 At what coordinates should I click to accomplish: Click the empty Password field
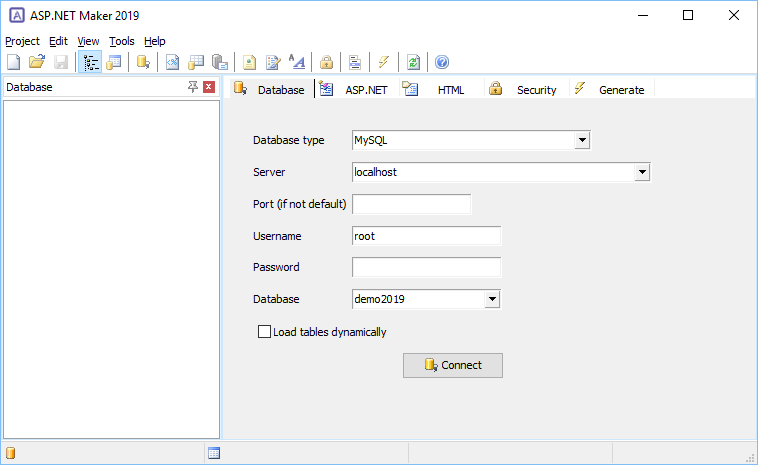pos(426,267)
